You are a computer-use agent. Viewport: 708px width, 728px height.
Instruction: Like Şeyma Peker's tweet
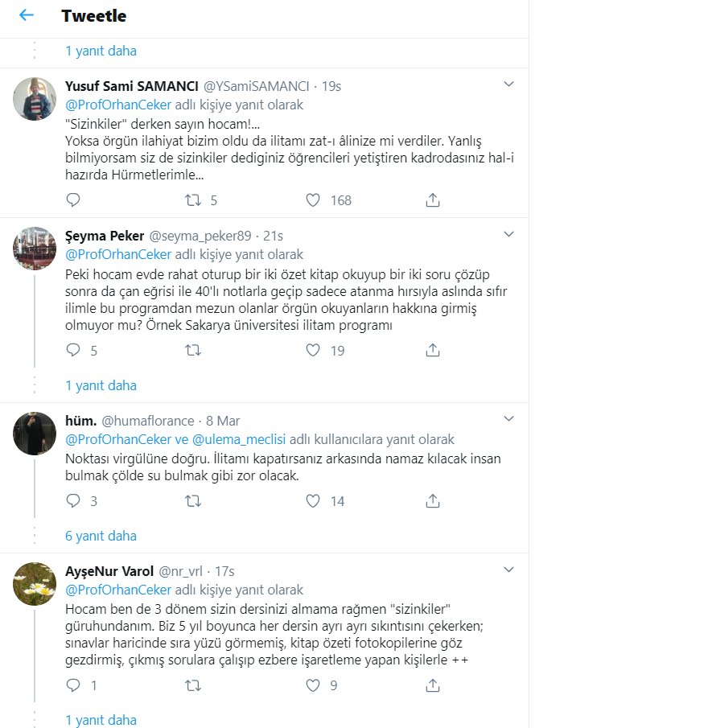[x=314, y=350]
